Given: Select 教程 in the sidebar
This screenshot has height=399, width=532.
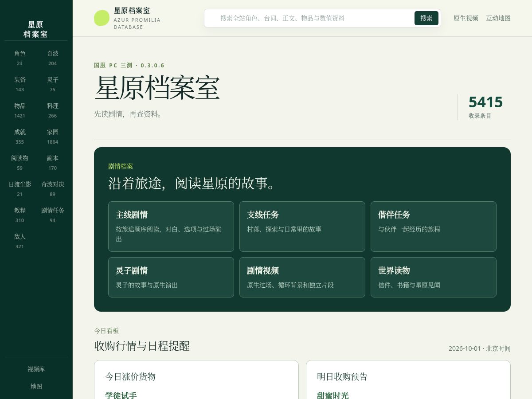Looking at the screenshot, I should [20, 215].
